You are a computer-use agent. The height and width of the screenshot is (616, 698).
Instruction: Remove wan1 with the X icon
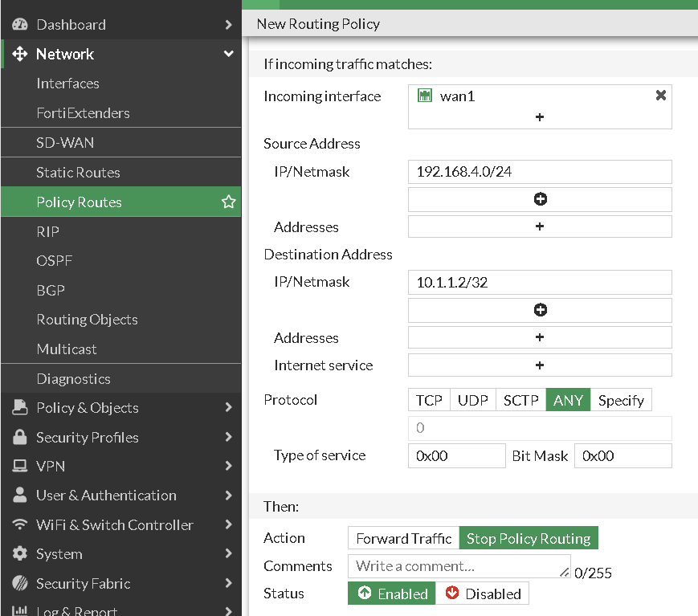pos(661,96)
